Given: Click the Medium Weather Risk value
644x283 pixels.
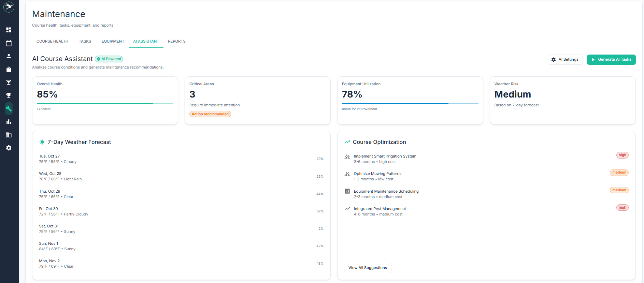Looking at the screenshot, I should 513,94.
